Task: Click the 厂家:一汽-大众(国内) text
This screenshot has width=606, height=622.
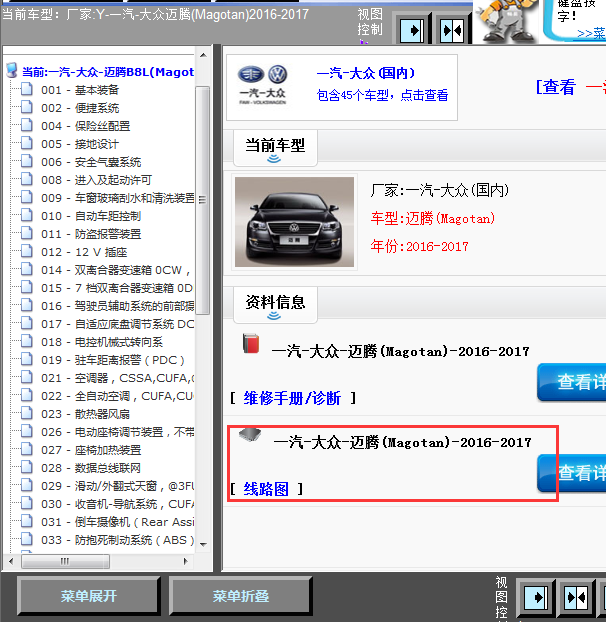Action: tap(440, 190)
